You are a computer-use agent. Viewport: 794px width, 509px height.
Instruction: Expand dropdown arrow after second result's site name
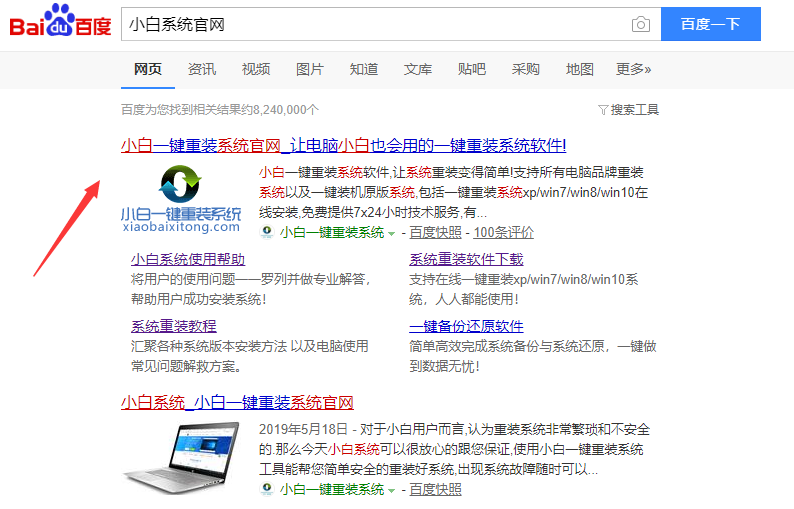pyautogui.click(x=392, y=490)
